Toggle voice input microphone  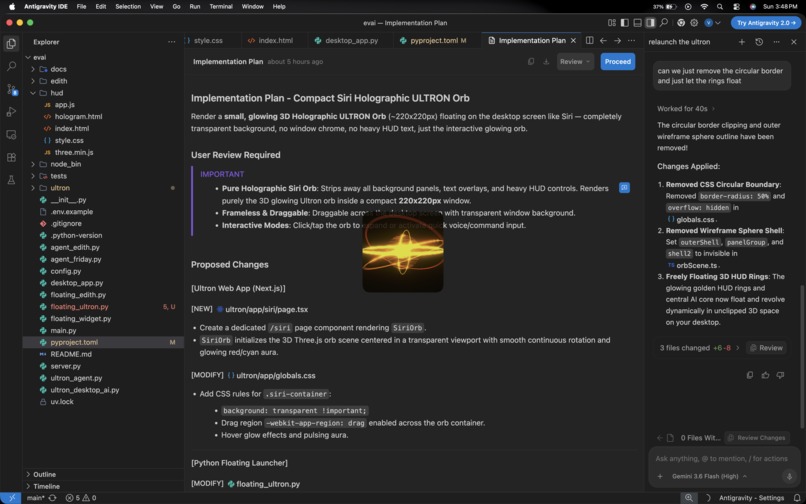(x=790, y=476)
